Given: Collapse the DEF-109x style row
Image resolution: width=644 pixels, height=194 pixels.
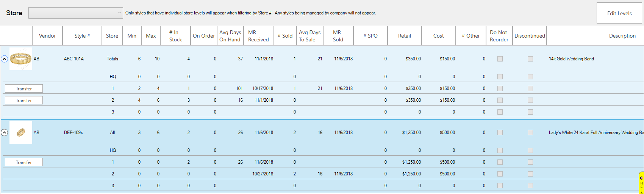Looking at the screenshot, I should coord(5,132).
